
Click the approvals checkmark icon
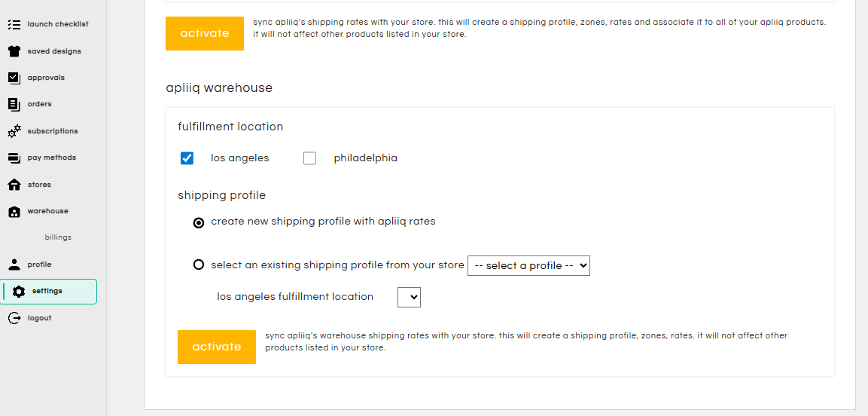[14, 78]
